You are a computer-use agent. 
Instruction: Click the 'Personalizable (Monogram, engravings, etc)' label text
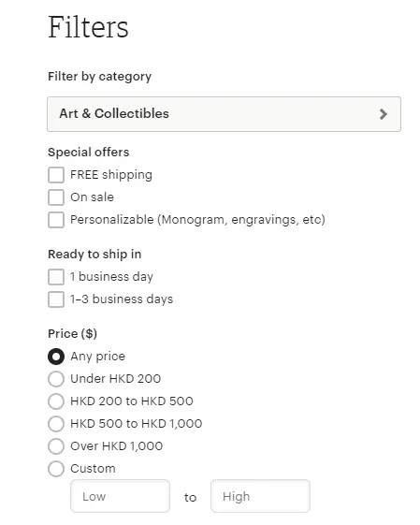tap(197, 220)
